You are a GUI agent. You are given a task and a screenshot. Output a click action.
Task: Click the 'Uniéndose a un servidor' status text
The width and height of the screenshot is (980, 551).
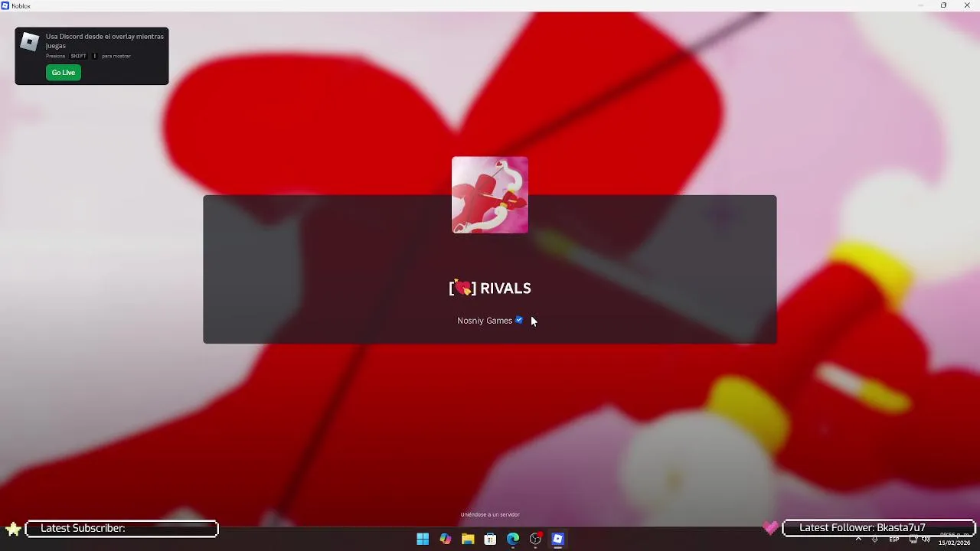tap(490, 515)
